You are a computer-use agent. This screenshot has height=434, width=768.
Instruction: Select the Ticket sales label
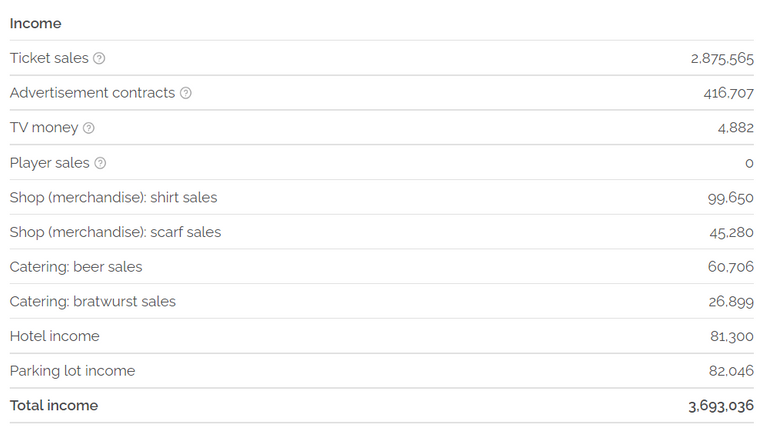tap(49, 58)
